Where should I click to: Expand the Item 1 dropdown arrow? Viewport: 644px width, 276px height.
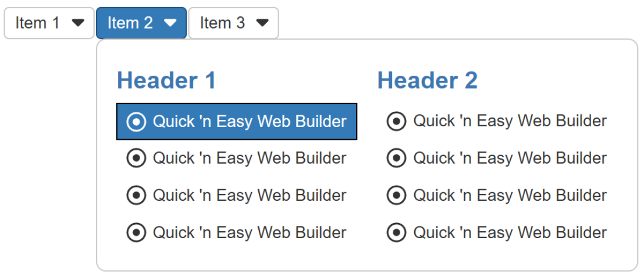pos(78,23)
